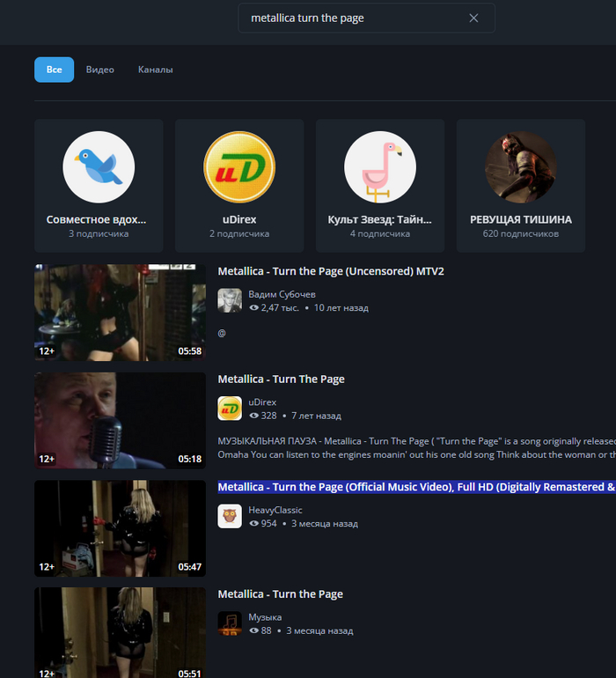Click '3 подписчика' subscriber count text

(99, 234)
